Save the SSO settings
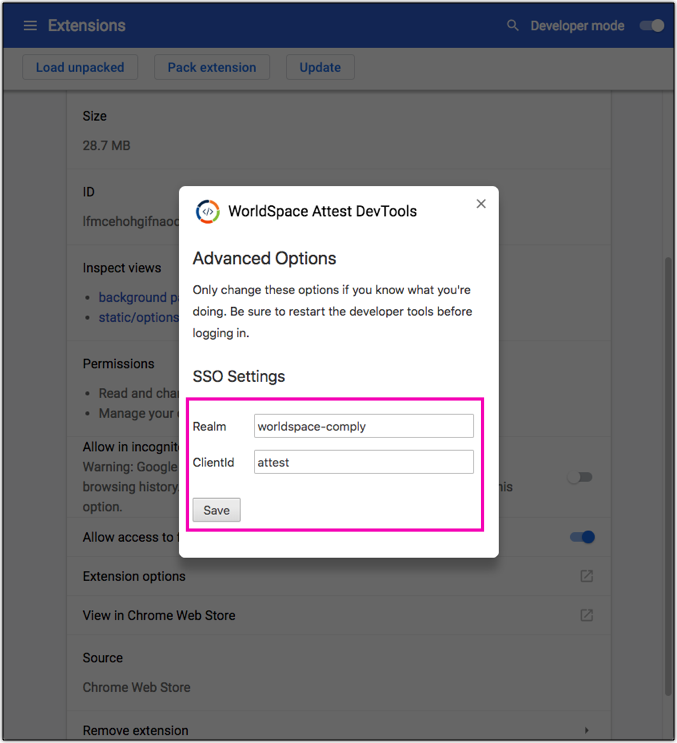The width and height of the screenshot is (677, 743). pos(217,510)
